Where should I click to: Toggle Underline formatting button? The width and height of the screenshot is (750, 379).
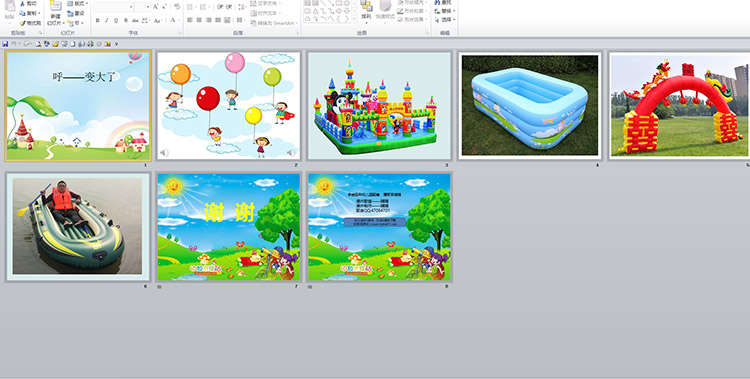pos(116,20)
